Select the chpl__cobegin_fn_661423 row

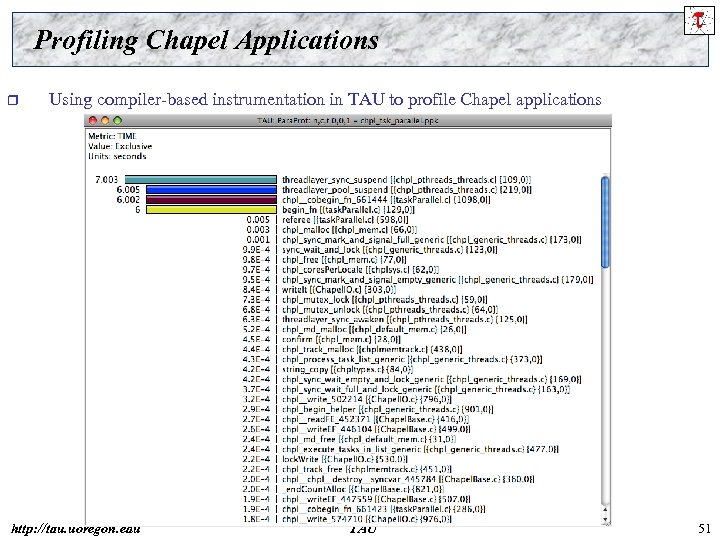[x=383, y=509]
